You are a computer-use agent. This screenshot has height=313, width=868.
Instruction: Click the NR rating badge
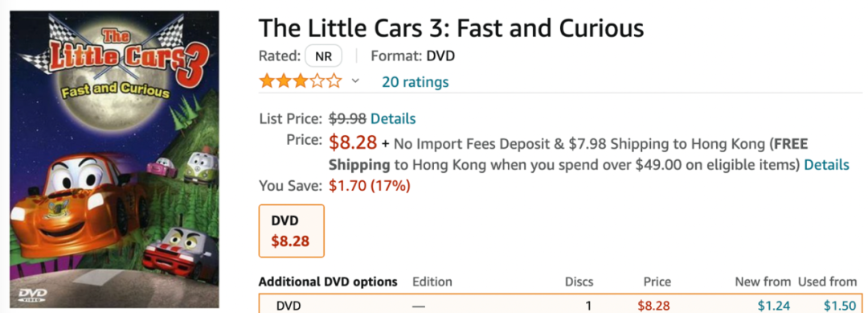(323, 56)
